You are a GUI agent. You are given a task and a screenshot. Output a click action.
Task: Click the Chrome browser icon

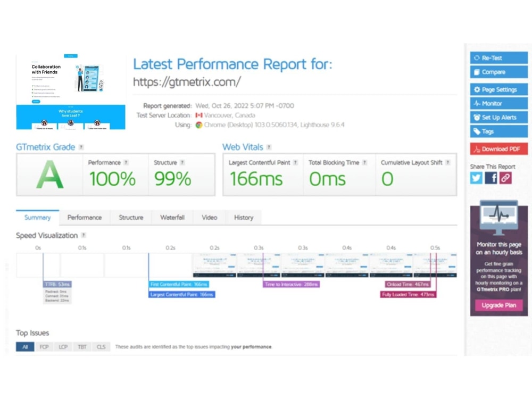(199, 125)
